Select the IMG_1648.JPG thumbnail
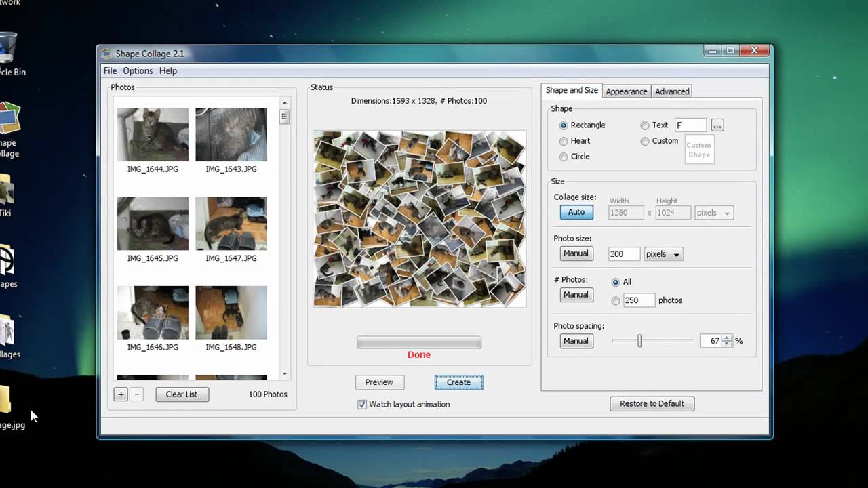 (231, 312)
